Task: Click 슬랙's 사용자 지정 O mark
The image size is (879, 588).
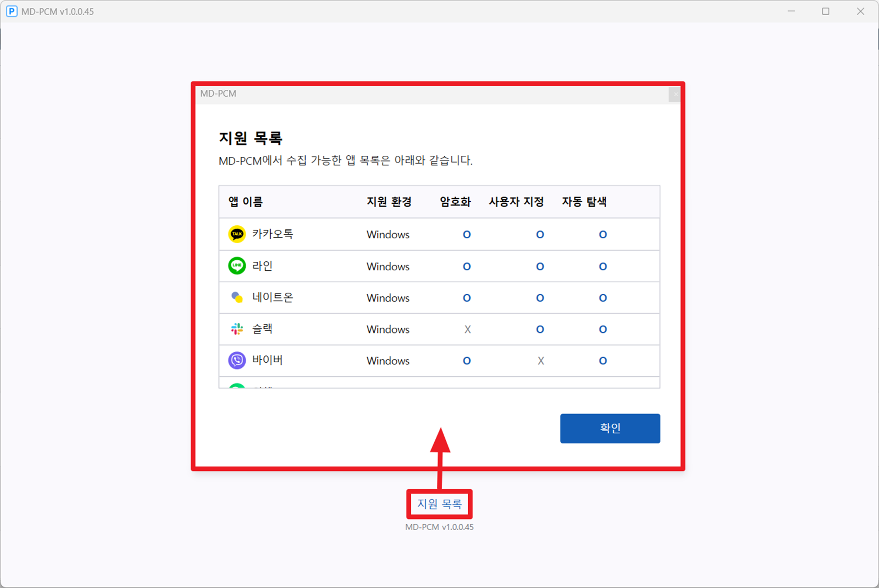Action: coord(540,329)
